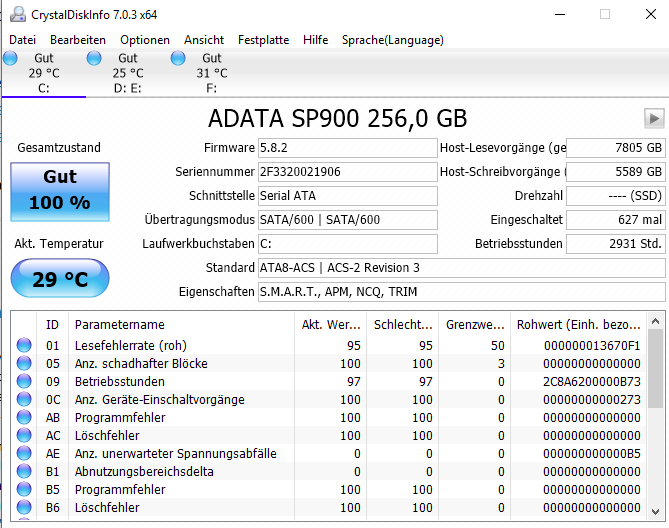Image resolution: width=669 pixels, height=528 pixels.
Task: Click the Übertragungsmodus field SATA/600
Action: (x=348, y=220)
